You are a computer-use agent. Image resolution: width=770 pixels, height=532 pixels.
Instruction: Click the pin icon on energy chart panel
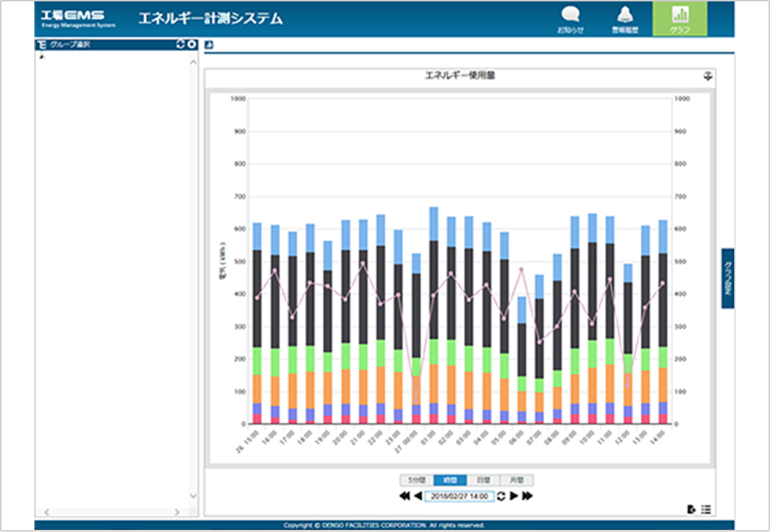pyautogui.click(x=708, y=76)
